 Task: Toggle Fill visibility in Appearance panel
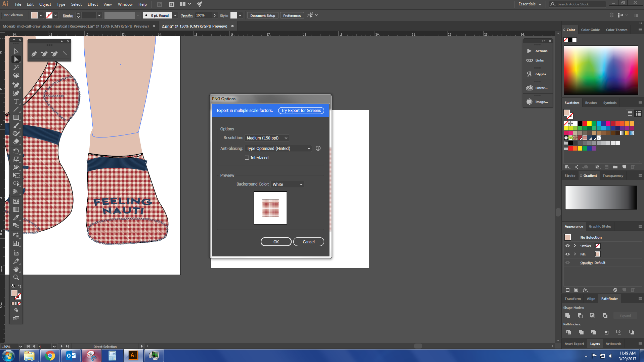pos(567,254)
